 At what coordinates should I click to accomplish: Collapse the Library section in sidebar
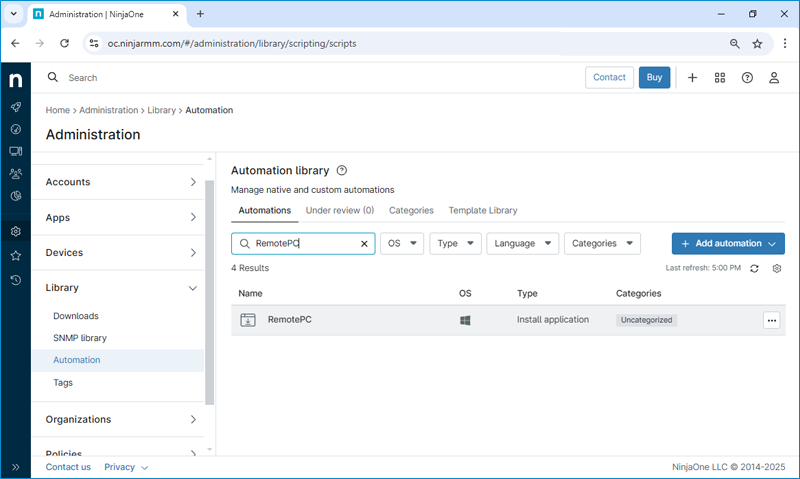tap(118, 288)
